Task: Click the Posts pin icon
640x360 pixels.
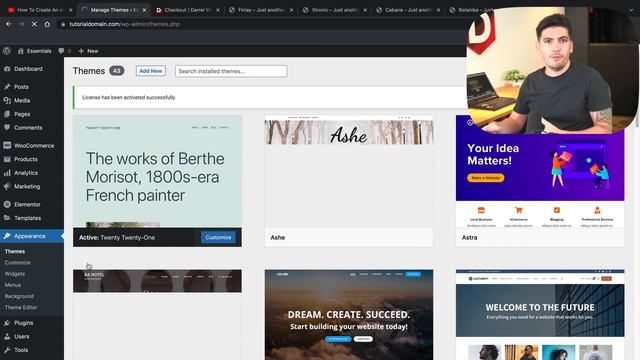Action: (7, 87)
